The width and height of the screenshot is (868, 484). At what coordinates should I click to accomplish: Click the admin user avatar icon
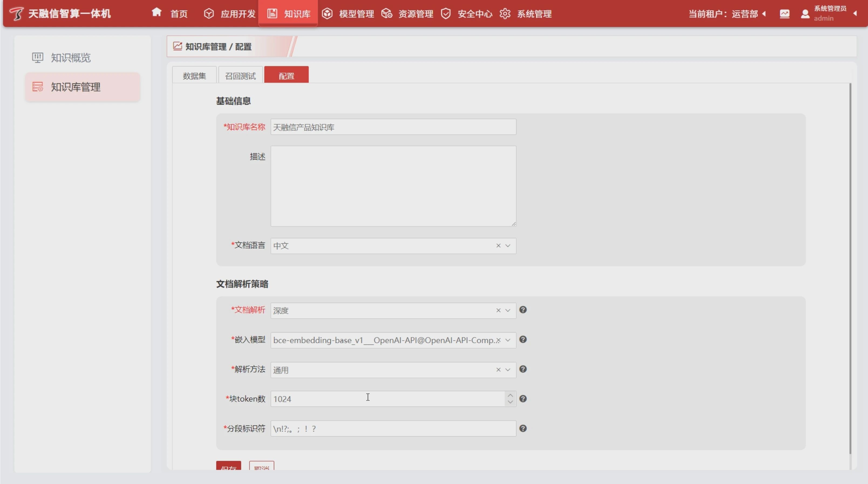pos(805,14)
